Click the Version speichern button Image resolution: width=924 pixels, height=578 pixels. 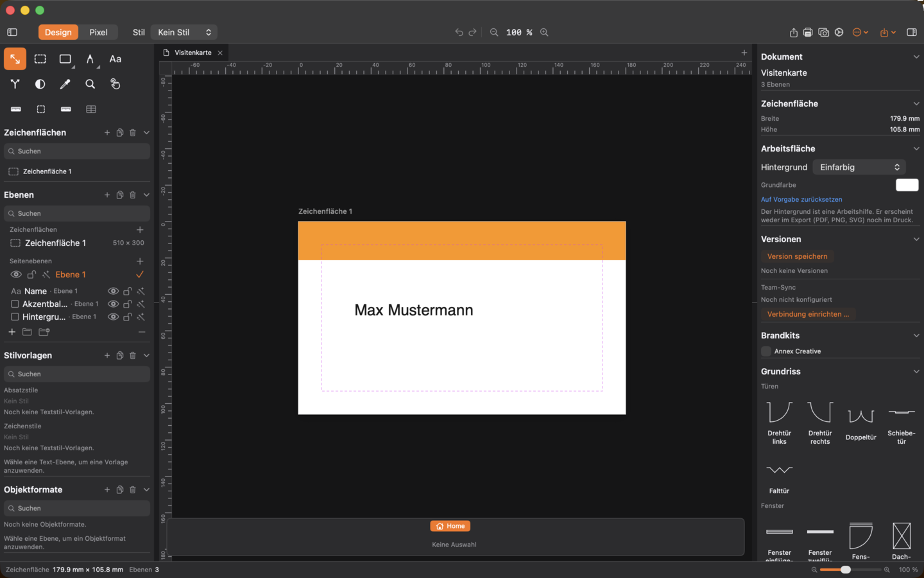[797, 256]
